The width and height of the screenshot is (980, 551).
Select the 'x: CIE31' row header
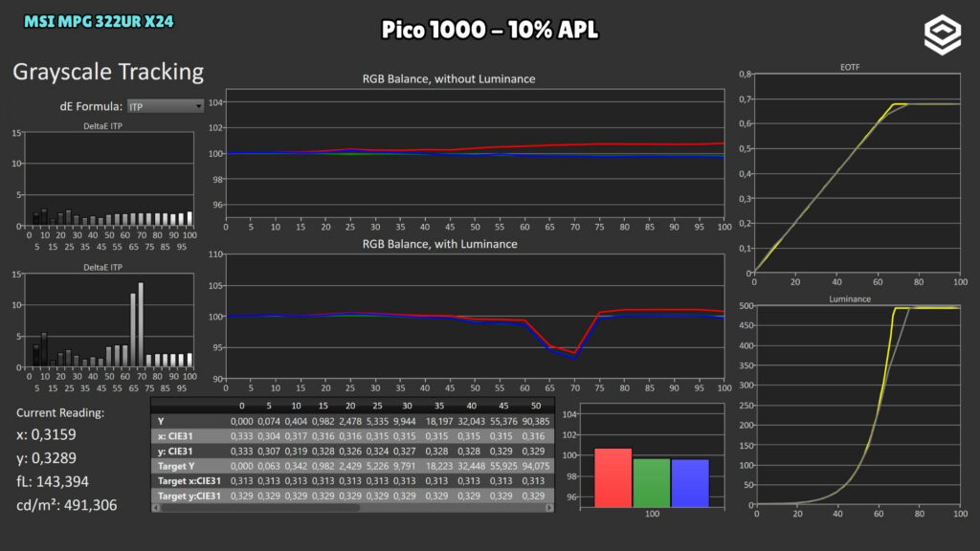coord(175,436)
